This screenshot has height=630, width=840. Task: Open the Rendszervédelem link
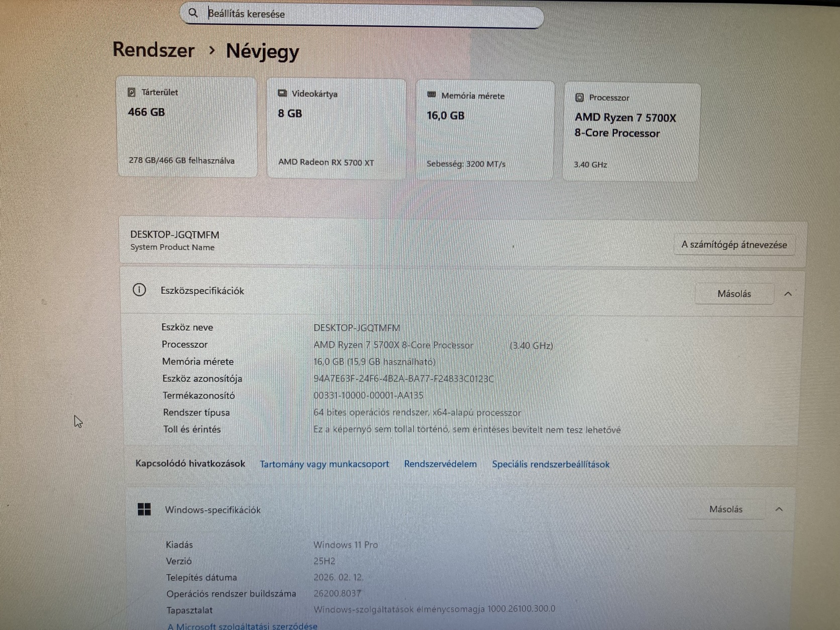[440, 464]
